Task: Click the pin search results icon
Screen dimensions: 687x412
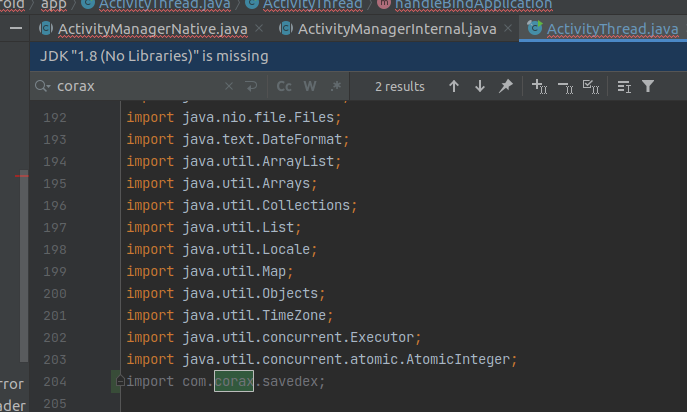Action: point(506,87)
